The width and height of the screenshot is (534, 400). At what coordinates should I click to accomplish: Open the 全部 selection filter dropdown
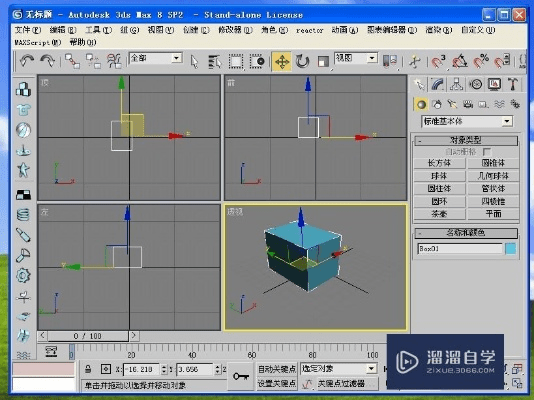(x=176, y=58)
